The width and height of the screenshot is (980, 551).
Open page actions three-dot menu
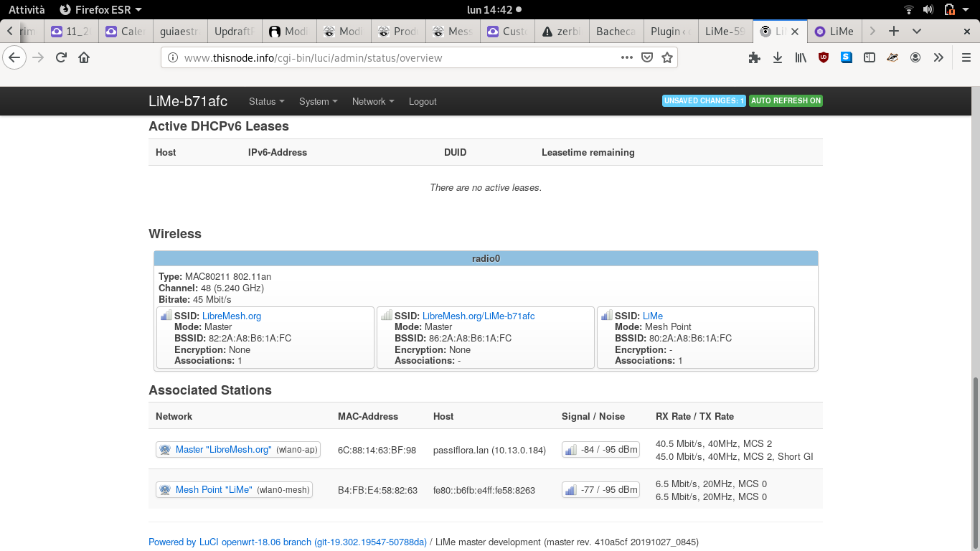tap(626, 57)
